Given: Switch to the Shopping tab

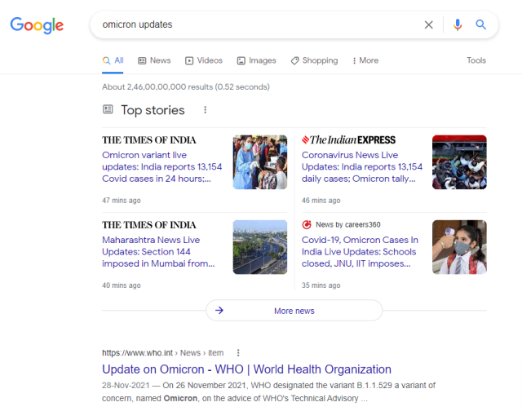Looking at the screenshot, I should 314,60.
